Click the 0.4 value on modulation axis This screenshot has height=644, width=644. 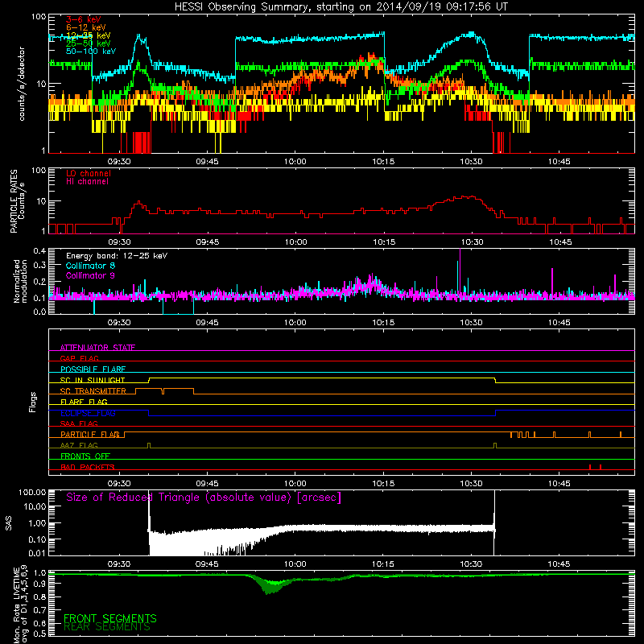(x=39, y=250)
